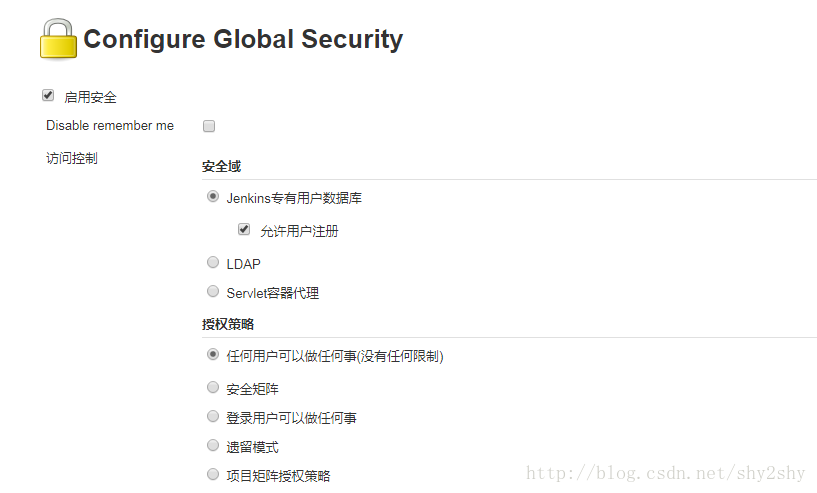This screenshot has height=493, width=817.
Task: Click the 安全域 section header
Action: coord(221,167)
